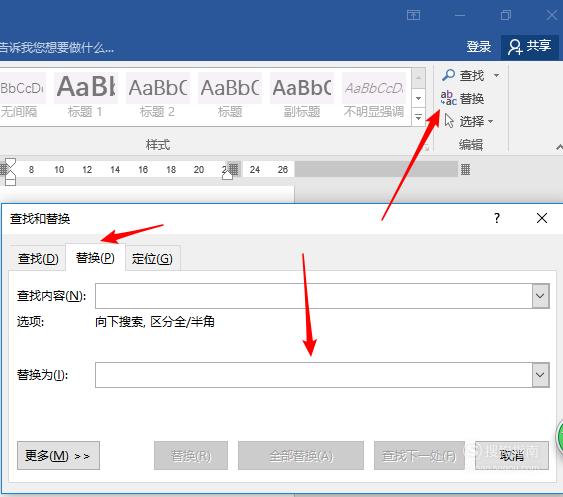Click the Share (共享) person icon
Viewport: 563px width, 497px height.
tap(515, 47)
